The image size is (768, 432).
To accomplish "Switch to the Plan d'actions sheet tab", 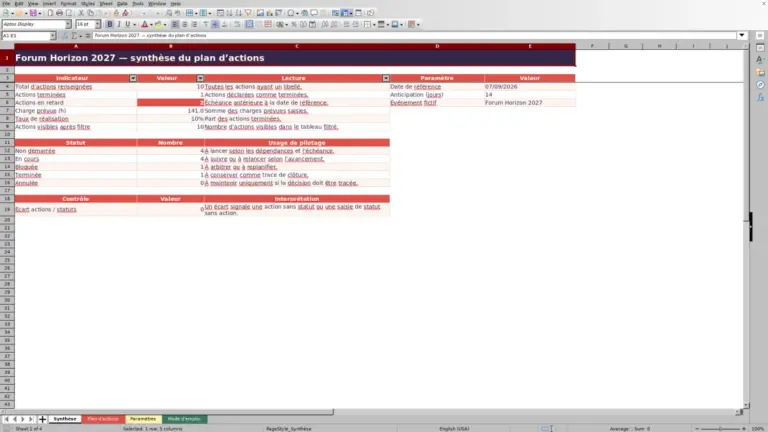I will [103, 419].
